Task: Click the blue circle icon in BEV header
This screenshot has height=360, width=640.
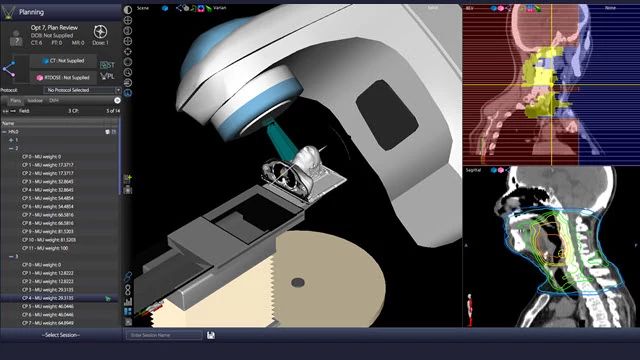Action: [494, 8]
